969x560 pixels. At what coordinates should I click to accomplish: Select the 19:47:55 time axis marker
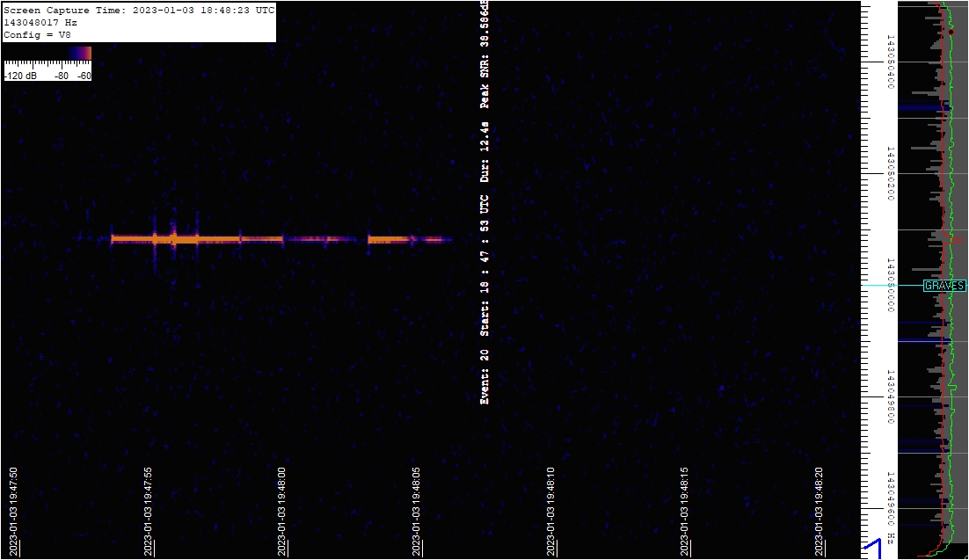pyautogui.click(x=149, y=512)
